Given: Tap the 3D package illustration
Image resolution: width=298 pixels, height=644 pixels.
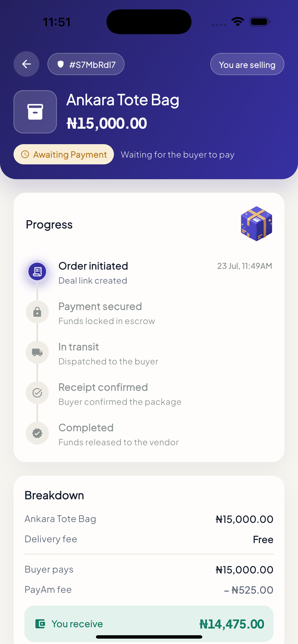Looking at the screenshot, I should click(256, 224).
